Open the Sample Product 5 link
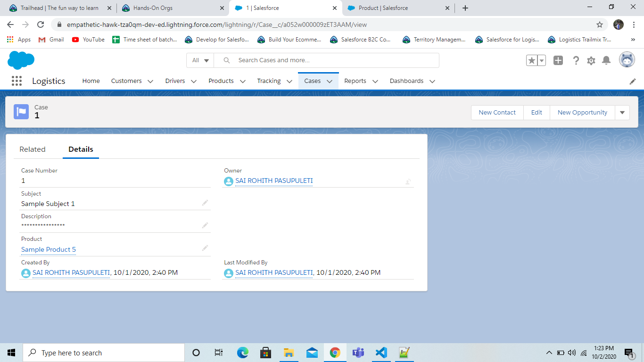 click(49, 249)
